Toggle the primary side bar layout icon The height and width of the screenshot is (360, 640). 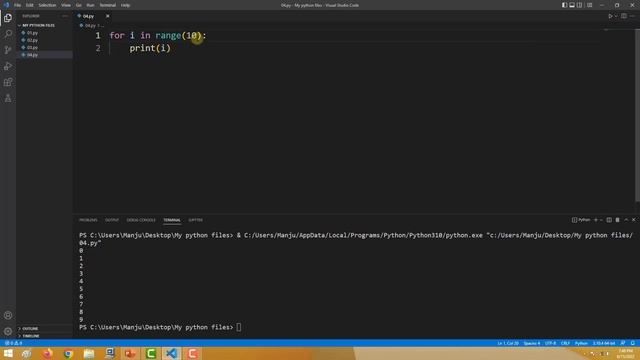(x=564, y=5)
